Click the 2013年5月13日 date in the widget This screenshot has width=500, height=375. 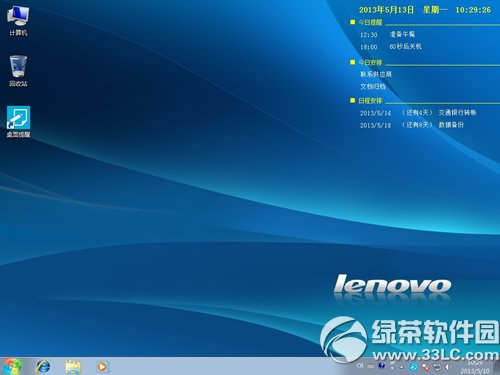(386, 10)
